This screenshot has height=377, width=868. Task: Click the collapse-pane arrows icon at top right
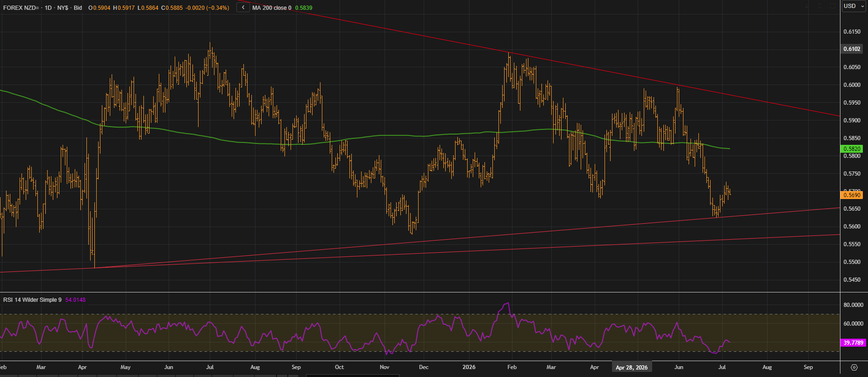pyautogui.click(x=819, y=6)
